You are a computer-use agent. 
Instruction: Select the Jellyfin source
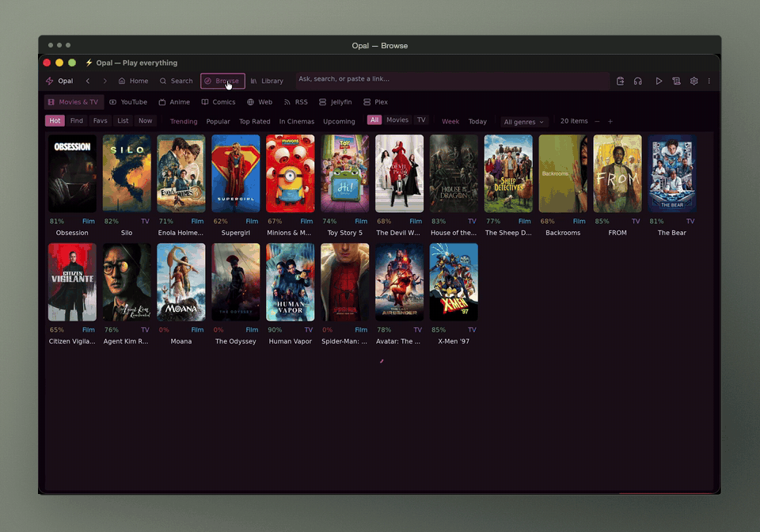tap(336, 102)
